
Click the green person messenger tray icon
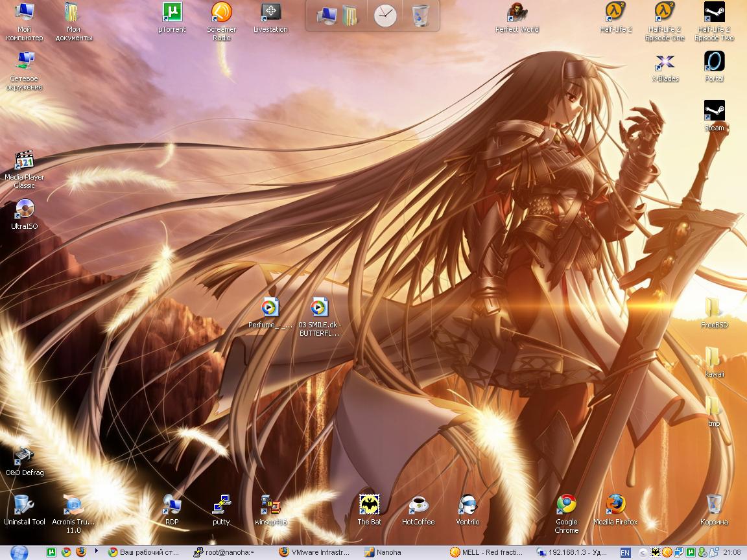(702, 552)
